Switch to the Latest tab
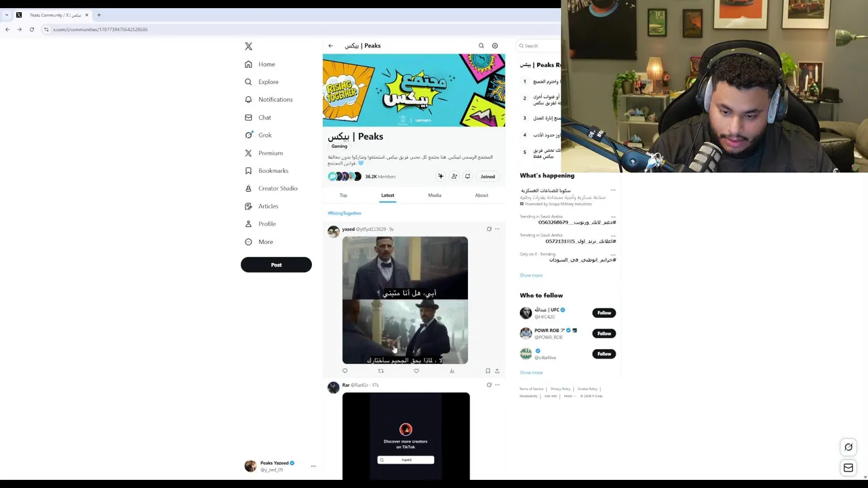The image size is (868, 488). (387, 195)
